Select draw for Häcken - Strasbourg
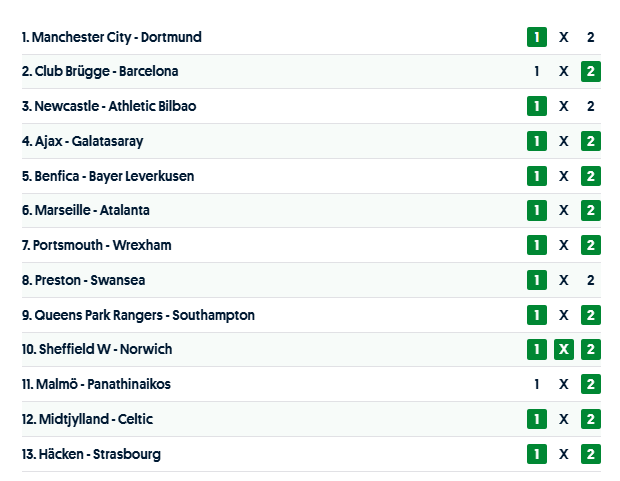 point(564,454)
